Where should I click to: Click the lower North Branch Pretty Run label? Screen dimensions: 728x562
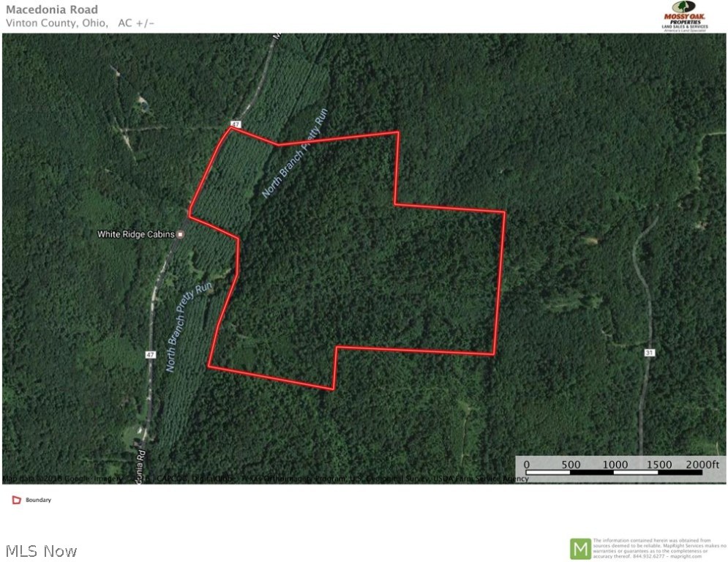click(x=189, y=326)
